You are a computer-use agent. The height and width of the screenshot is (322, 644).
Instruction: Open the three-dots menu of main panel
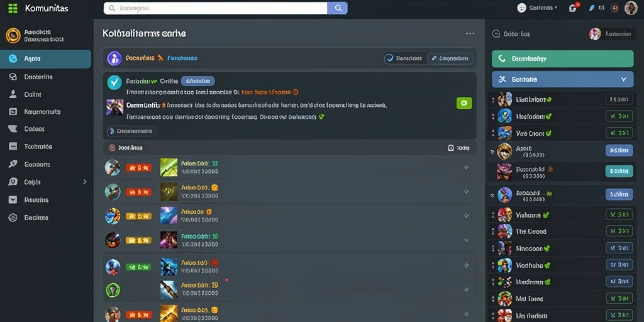coord(470,34)
